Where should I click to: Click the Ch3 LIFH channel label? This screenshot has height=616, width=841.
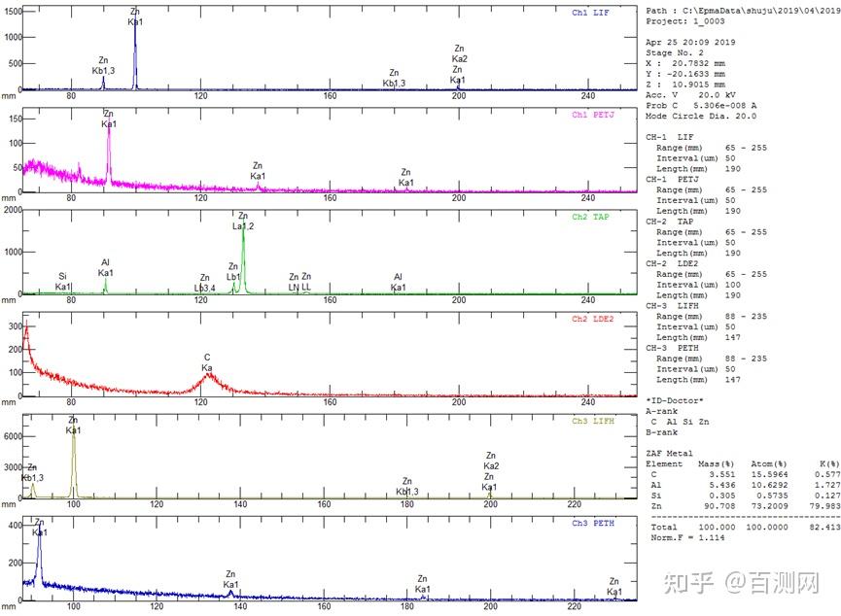click(593, 422)
